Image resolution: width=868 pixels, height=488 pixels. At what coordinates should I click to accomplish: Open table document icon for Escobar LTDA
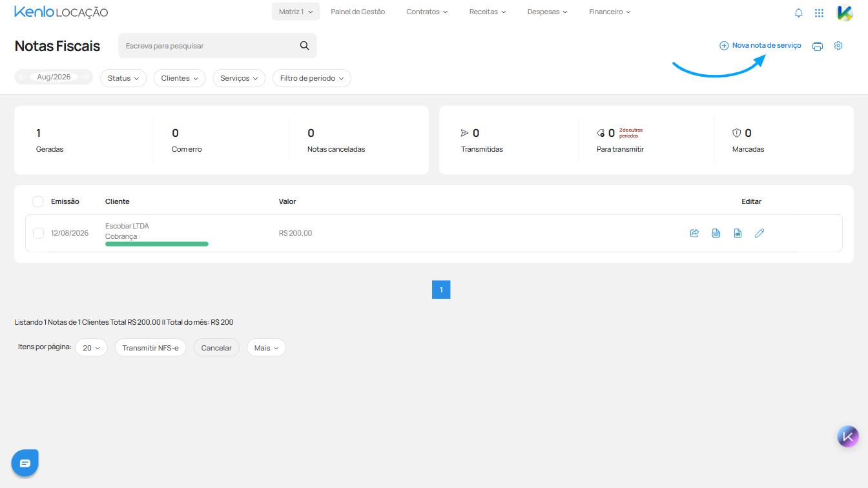738,233
